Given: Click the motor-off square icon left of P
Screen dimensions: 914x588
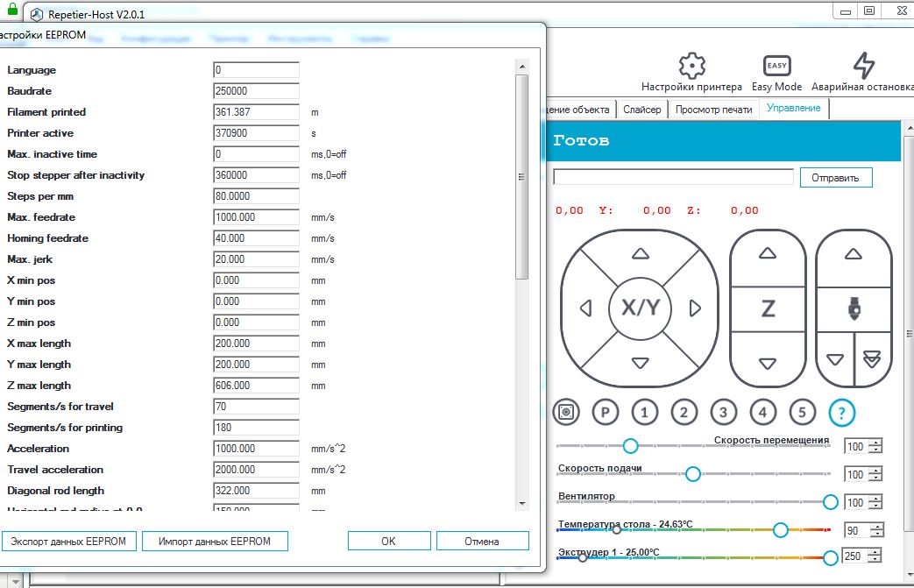Looking at the screenshot, I should click(x=567, y=412).
